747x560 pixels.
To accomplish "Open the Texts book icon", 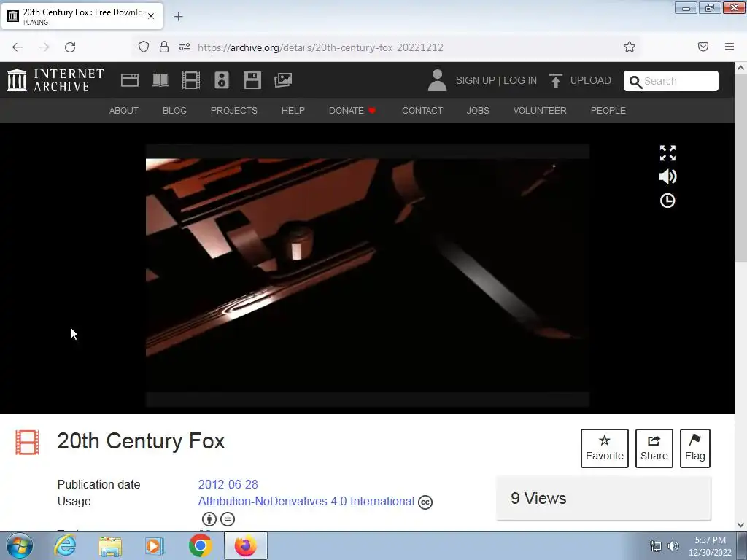I will point(160,80).
